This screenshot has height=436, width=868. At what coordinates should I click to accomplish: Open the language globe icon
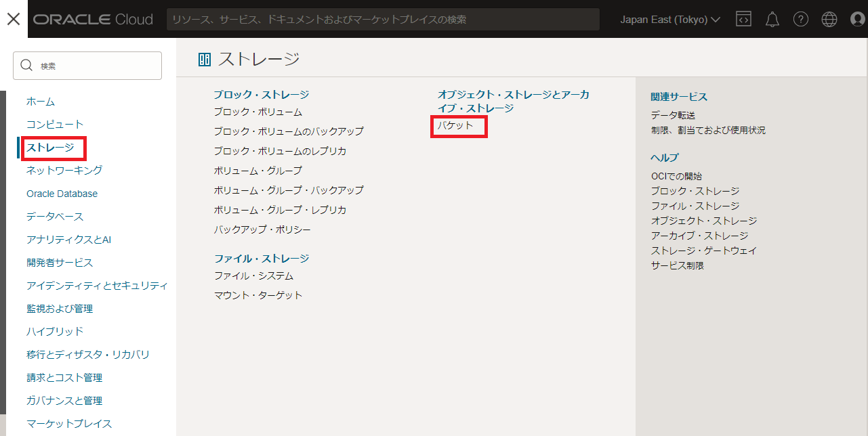pyautogui.click(x=829, y=20)
